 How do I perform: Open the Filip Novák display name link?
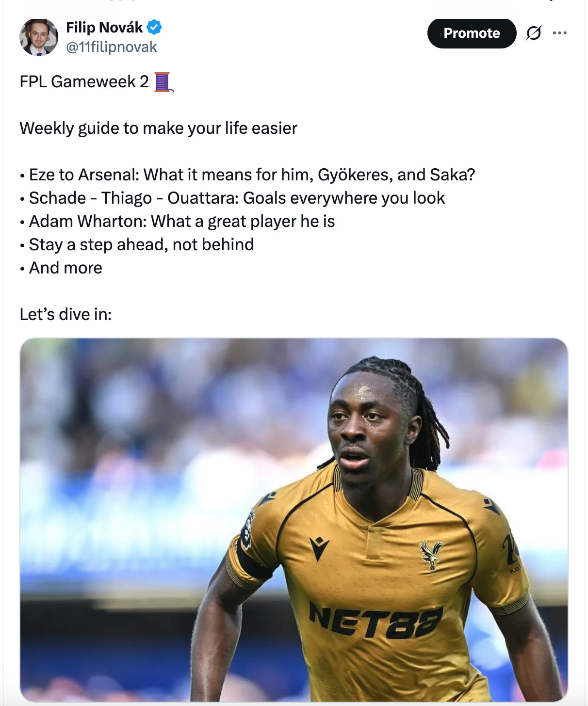point(104,28)
